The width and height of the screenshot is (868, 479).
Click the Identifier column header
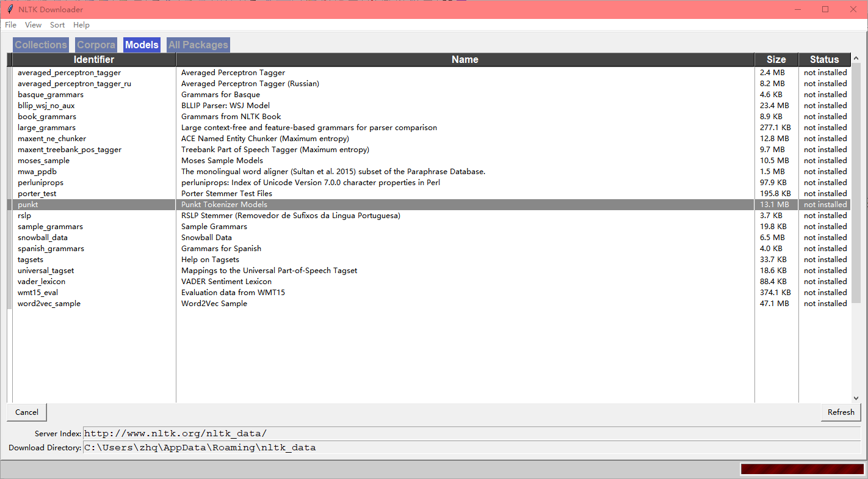coord(94,59)
